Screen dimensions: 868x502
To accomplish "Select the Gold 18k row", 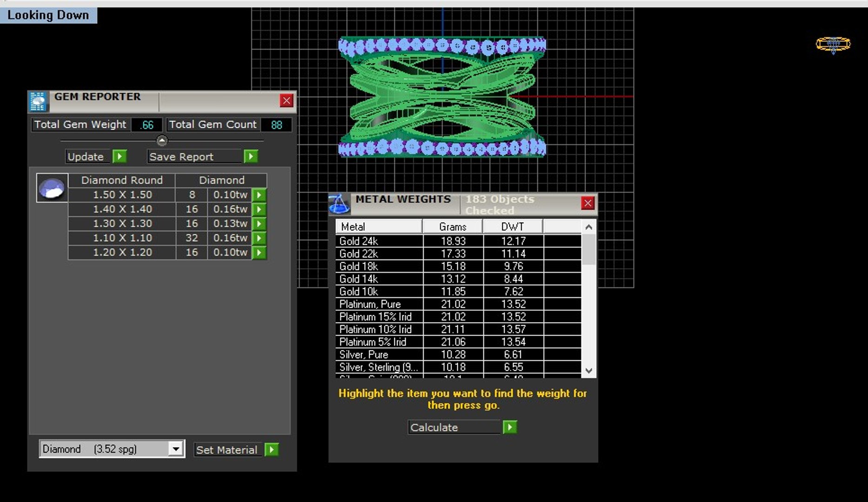I will tap(458, 266).
